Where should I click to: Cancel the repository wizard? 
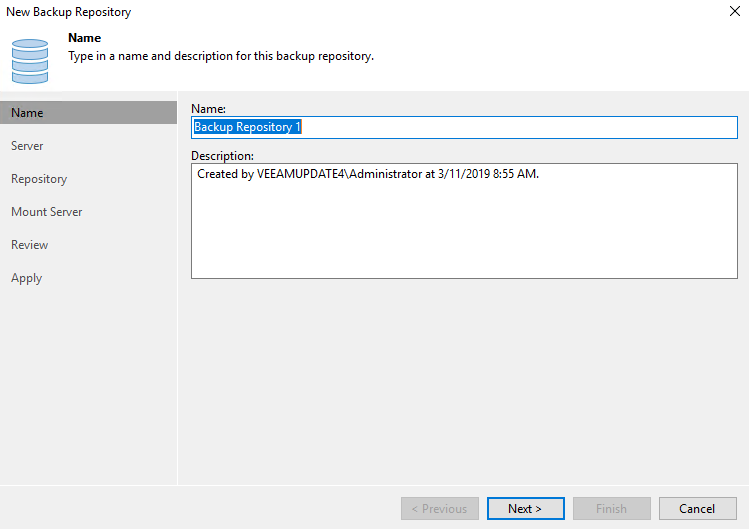click(697, 509)
